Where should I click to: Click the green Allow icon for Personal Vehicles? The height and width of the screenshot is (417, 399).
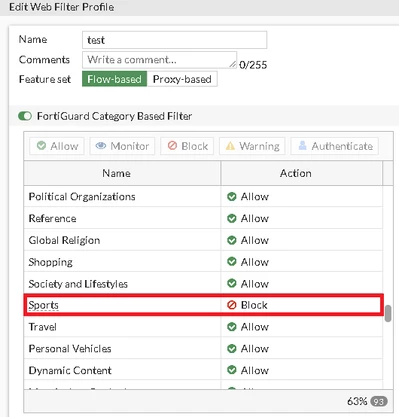coord(232,349)
